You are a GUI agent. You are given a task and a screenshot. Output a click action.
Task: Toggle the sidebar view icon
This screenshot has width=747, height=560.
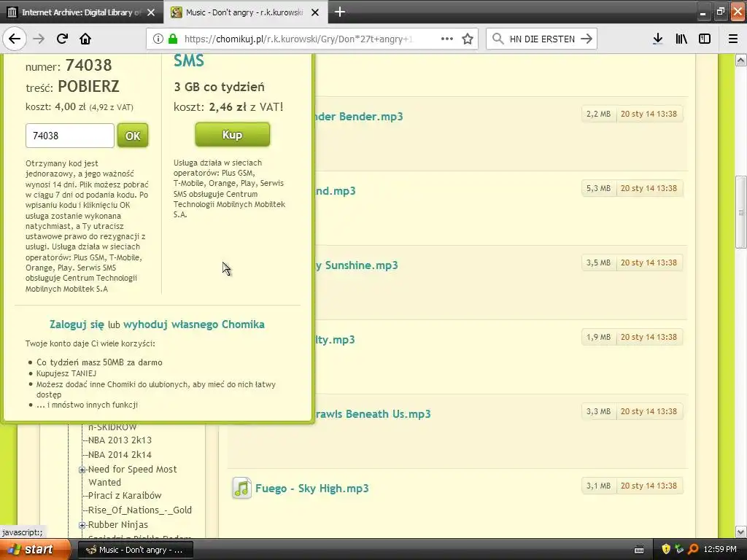click(705, 39)
